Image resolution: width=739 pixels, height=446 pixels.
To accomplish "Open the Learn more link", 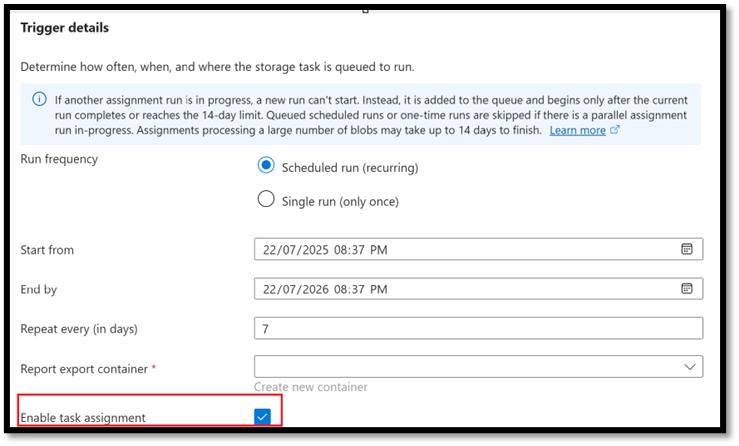I will pyautogui.click(x=577, y=130).
